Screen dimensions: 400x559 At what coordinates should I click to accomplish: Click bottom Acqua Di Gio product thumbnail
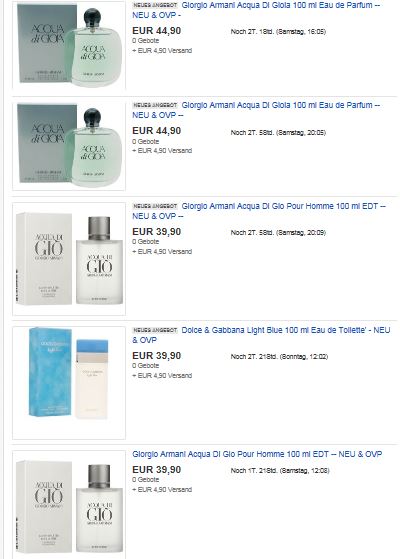coord(69,504)
